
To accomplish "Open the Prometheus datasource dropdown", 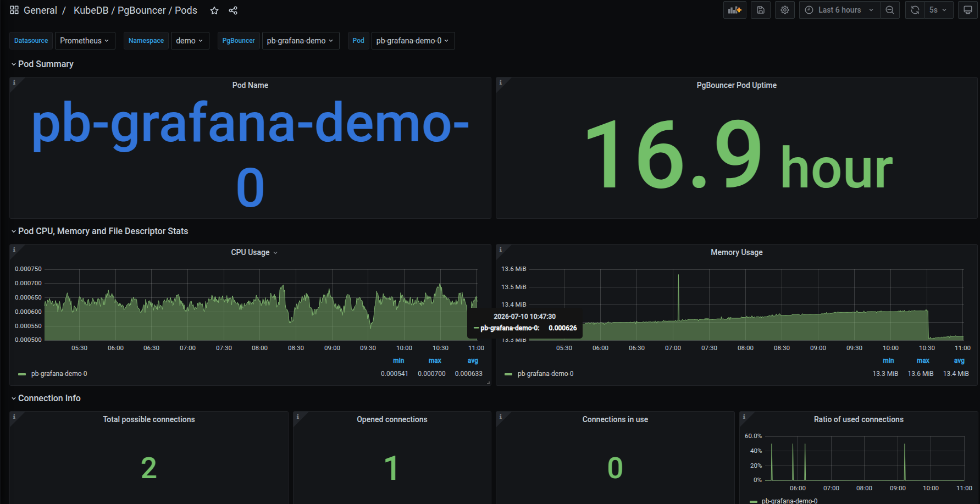I will 85,41.
